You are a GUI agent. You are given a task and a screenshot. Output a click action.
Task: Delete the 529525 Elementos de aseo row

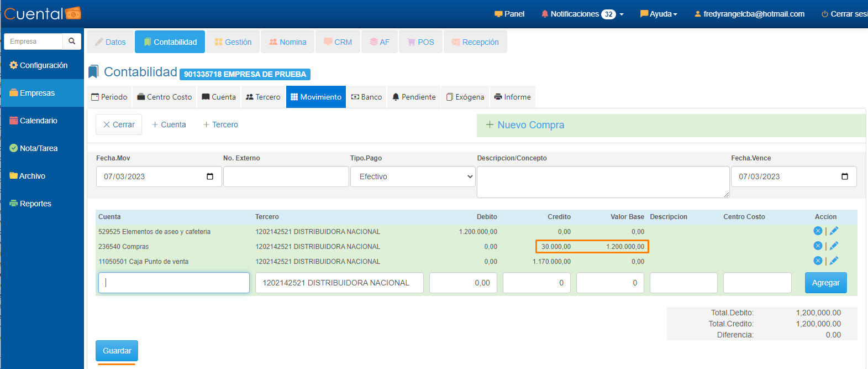pyautogui.click(x=818, y=231)
